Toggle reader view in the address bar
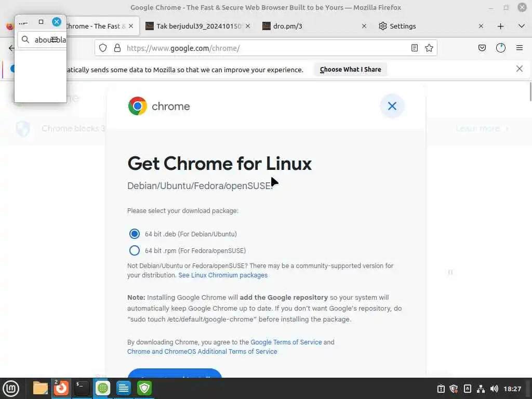 coord(414,48)
